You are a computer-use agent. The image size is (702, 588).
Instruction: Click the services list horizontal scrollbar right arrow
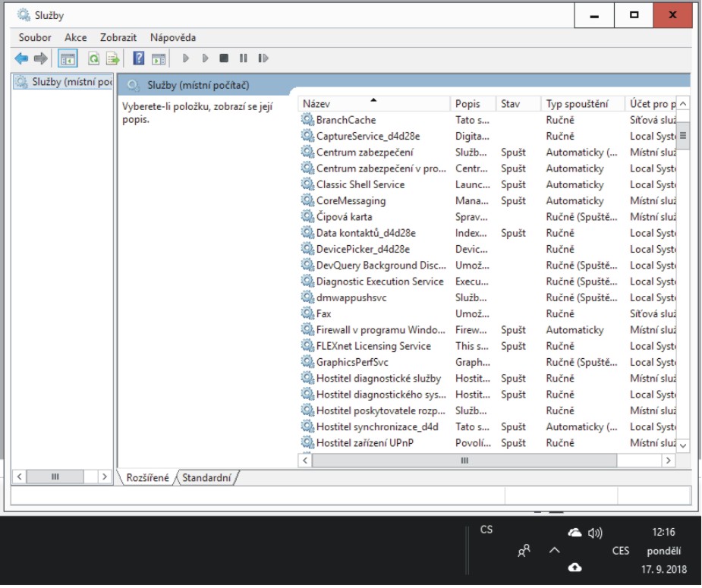pyautogui.click(x=668, y=461)
